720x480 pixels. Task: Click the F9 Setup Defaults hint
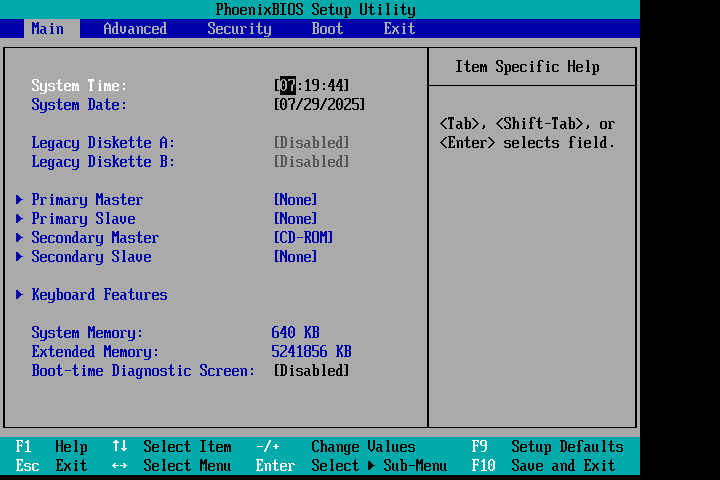tap(547, 446)
